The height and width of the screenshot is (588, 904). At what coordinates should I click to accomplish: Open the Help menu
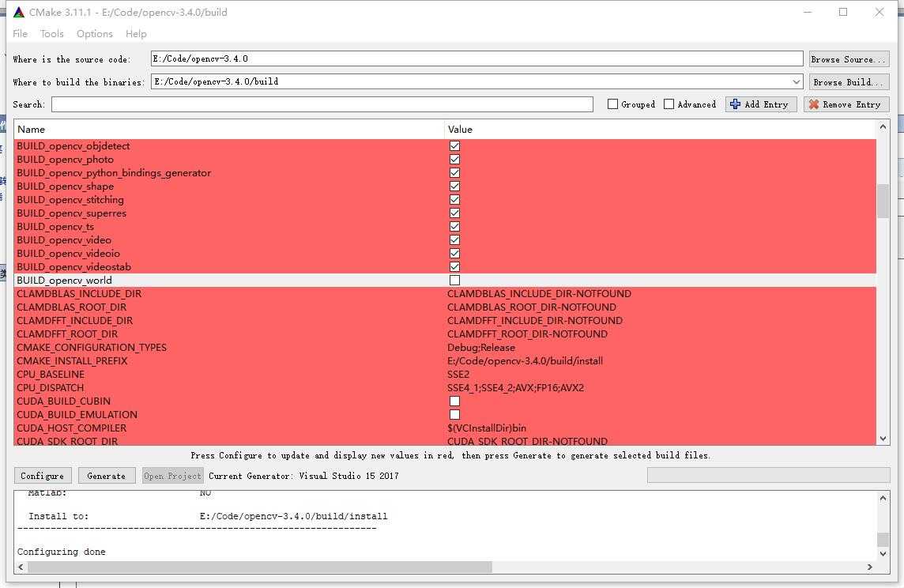point(136,34)
